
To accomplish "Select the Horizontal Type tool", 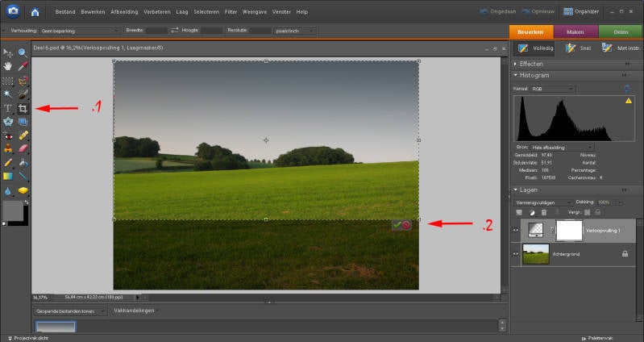I will pyautogui.click(x=8, y=107).
